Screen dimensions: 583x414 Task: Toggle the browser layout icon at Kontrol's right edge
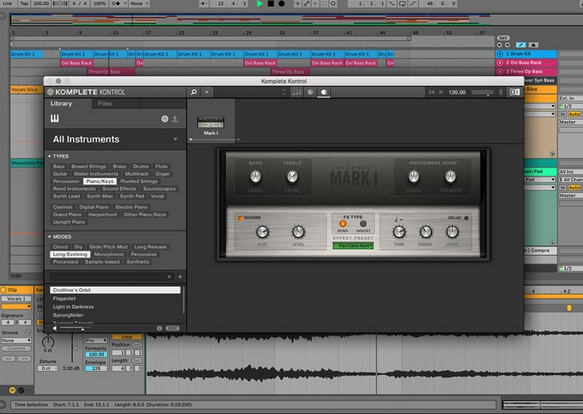pyautogui.click(x=515, y=92)
